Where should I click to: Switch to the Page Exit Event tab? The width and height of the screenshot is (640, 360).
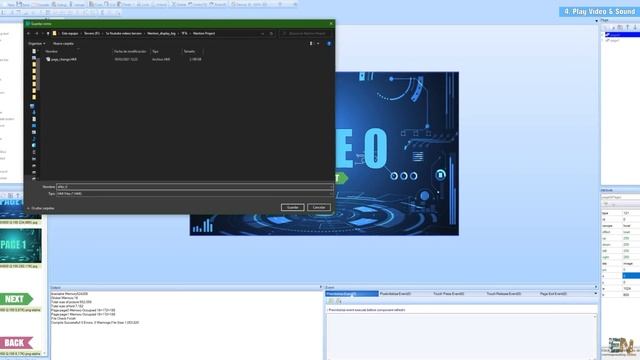[553, 294]
